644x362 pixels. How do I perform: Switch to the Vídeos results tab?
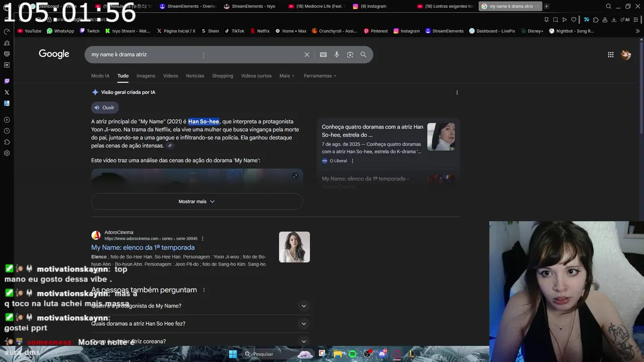(171, 76)
